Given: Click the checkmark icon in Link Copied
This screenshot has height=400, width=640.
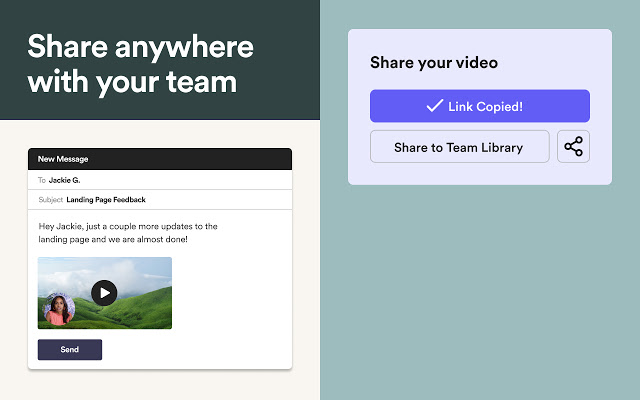Looking at the screenshot, I should 434,106.
